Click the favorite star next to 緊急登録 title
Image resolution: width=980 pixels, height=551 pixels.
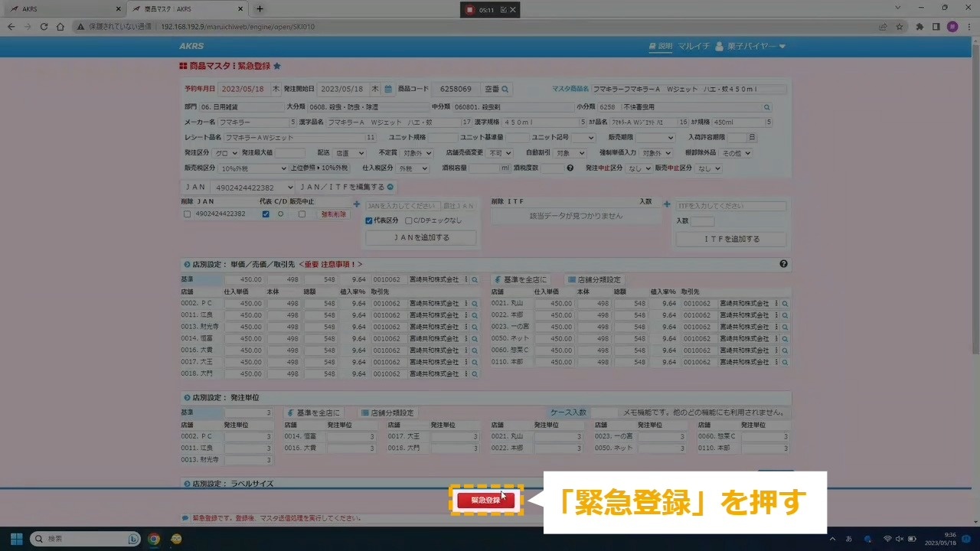pyautogui.click(x=277, y=67)
